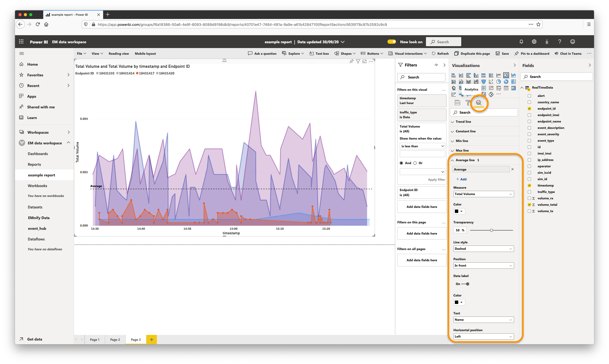Uncheck the timestamp field checkbox

point(529,185)
